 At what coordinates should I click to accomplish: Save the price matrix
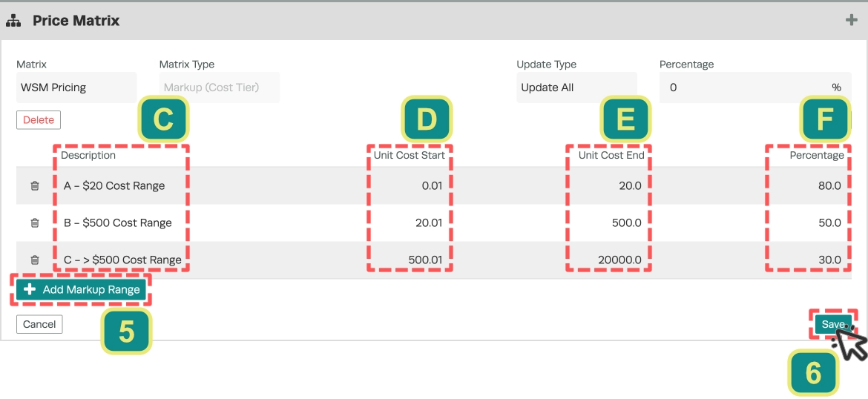coord(833,324)
